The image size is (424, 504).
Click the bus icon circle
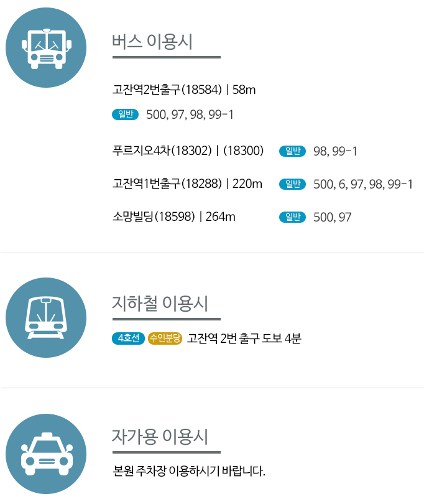tap(46, 47)
